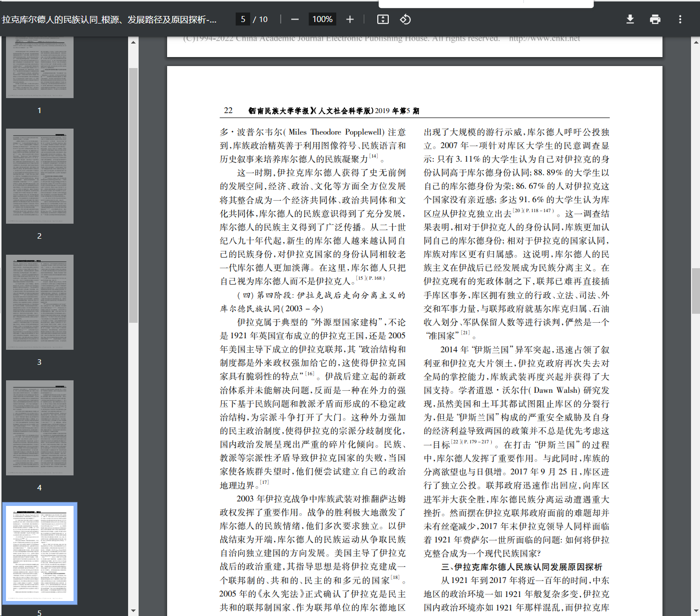Screen dimensions: 700x616
Task: Toggle the fit to page icon
Action: tap(383, 20)
